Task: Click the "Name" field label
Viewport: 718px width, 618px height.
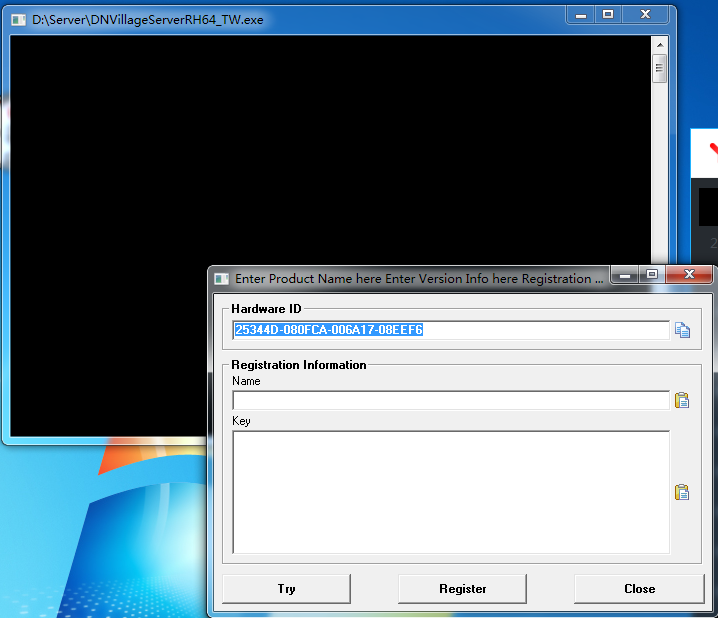Action: [246, 381]
